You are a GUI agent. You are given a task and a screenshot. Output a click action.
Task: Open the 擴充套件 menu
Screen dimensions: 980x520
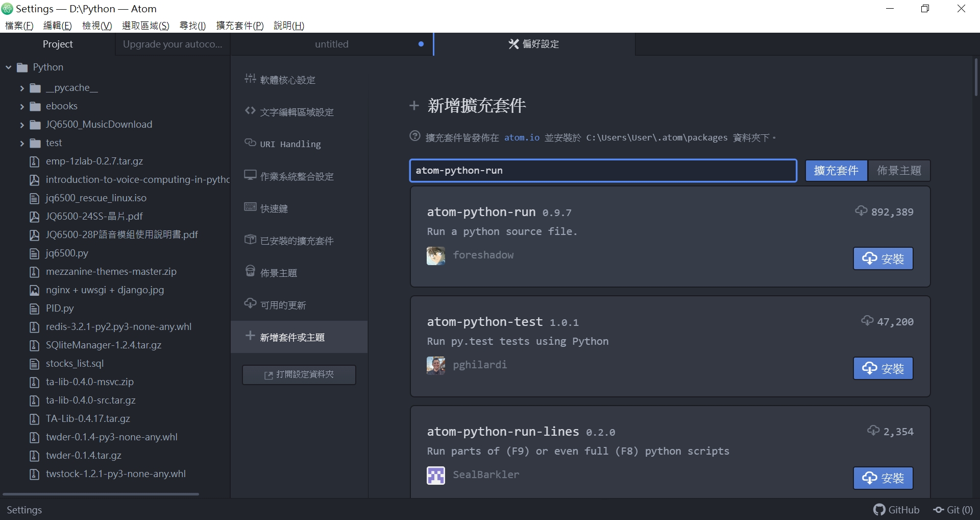tap(239, 26)
